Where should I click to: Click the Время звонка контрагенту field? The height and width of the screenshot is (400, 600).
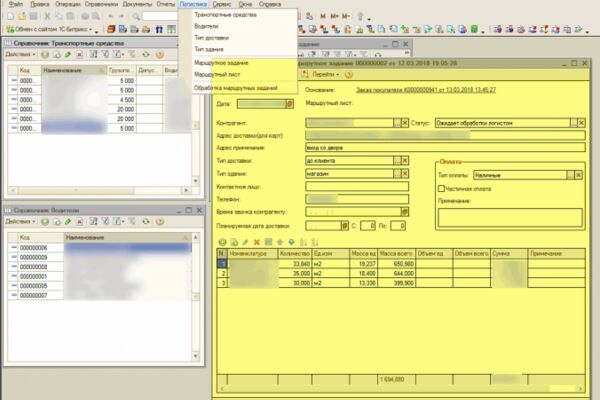click(x=353, y=212)
